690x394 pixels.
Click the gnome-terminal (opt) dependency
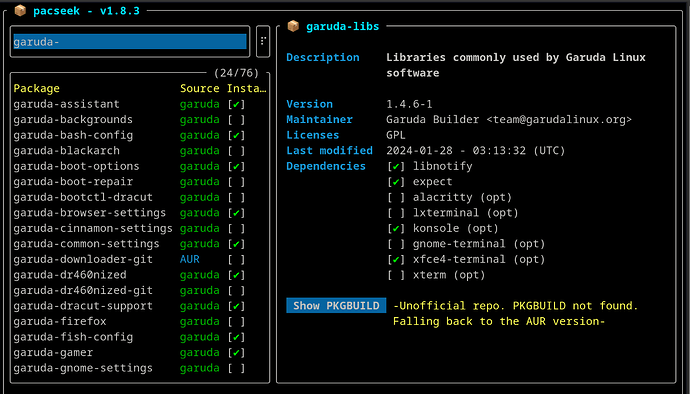click(479, 244)
